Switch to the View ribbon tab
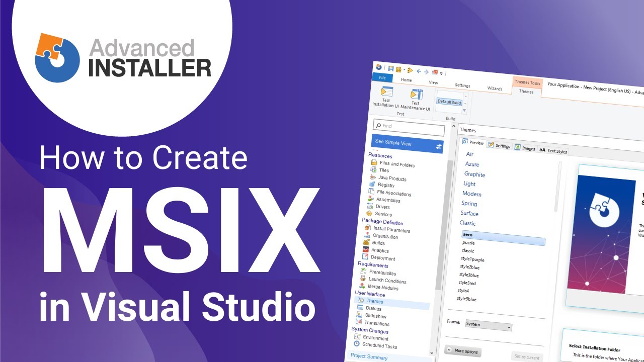Viewport: 644px width, 362px height. tap(433, 82)
